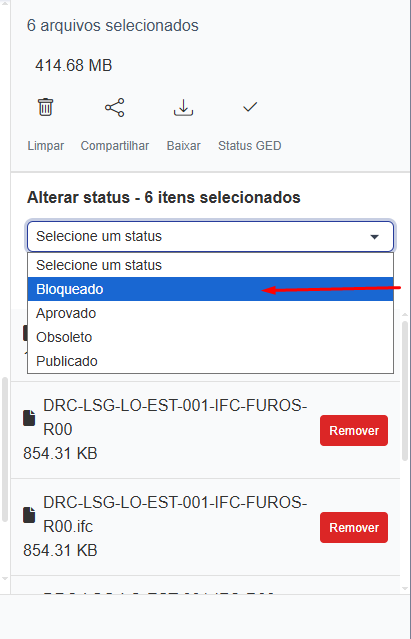
Task: Click the Status GED checkmark icon
Action: point(250,107)
